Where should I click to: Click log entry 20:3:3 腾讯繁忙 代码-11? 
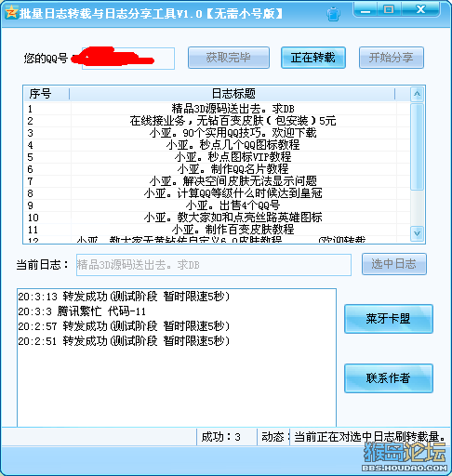click(82, 311)
